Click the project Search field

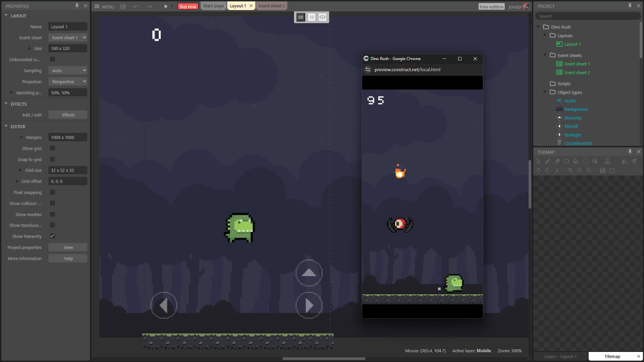pyautogui.click(x=587, y=16)
